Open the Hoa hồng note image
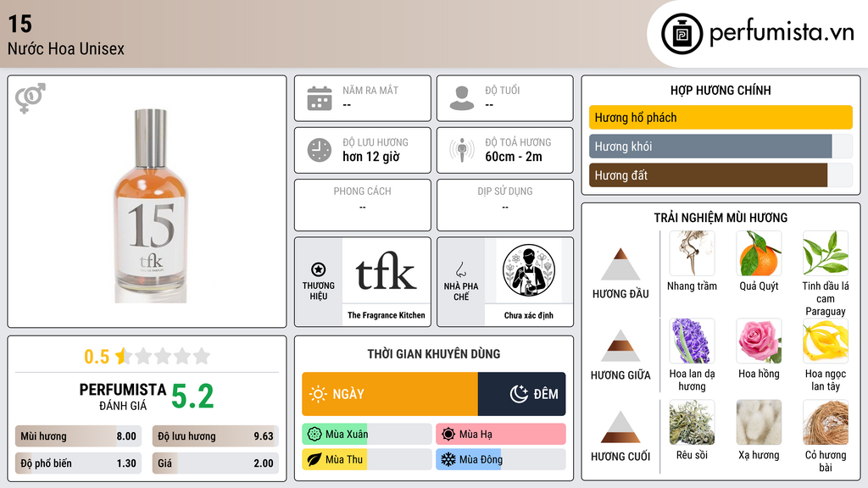This screenshot has width=868, height=488. pos(759,341)
